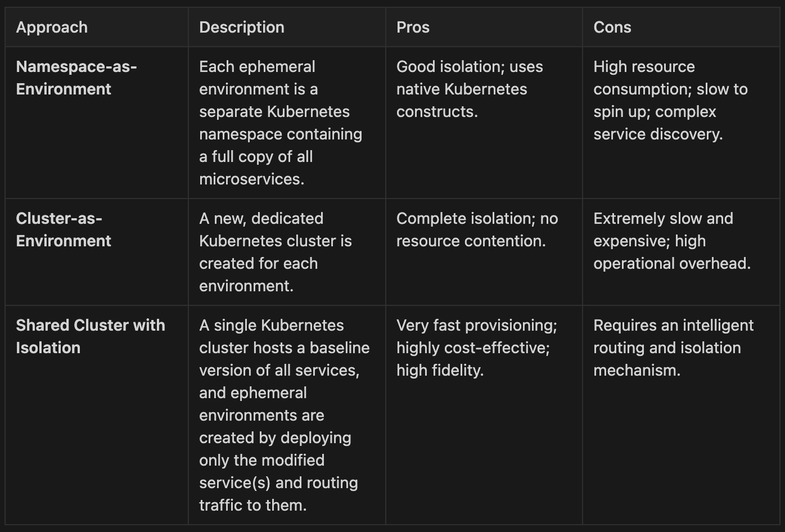Image resolution: width=785 pixels, height=532 pixels.
Task: Select the 'Complete isolation; no resource contention' cell
Action: [477, 229]
